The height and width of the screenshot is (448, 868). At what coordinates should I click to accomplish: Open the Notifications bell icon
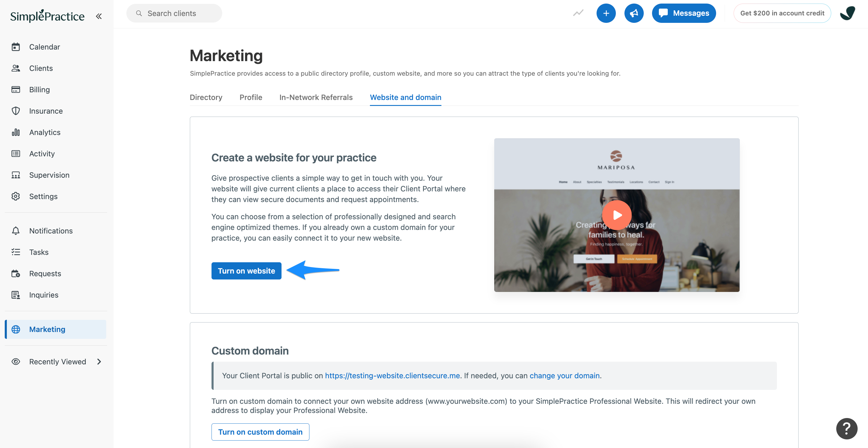coord(16,231)
